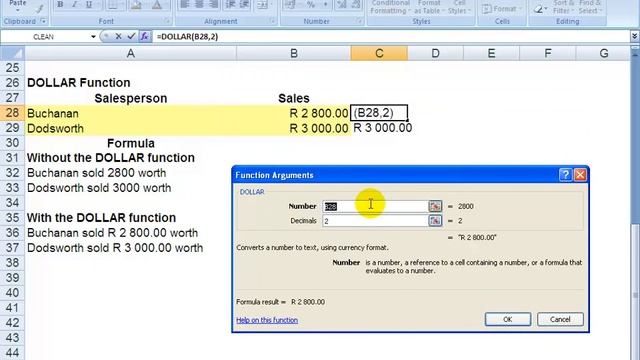Select column A header
This screenshot has height=360, width=640.
(131, 53)
